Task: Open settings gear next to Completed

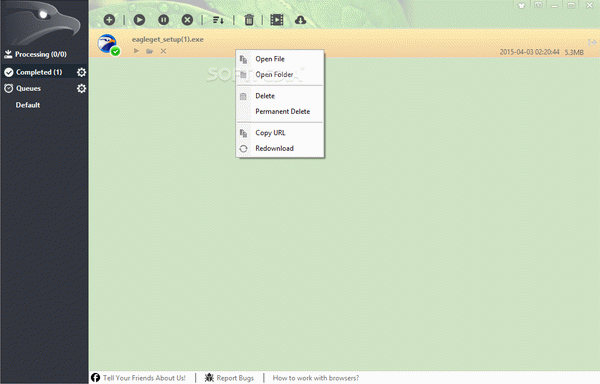Action: 82,72
